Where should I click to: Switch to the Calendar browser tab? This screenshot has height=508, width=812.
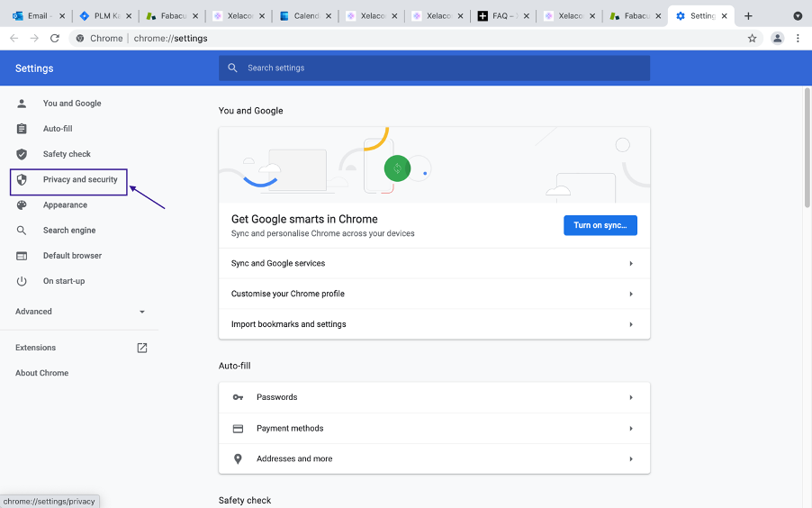coord(300,16)
